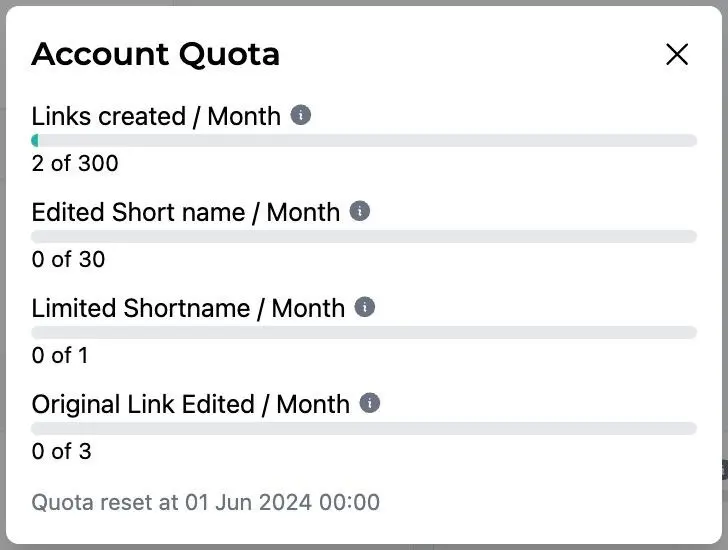Click the Limited Shortname progress bar
Screen dimensions: 728x550
pyautogui.click(x=364, y=333)
